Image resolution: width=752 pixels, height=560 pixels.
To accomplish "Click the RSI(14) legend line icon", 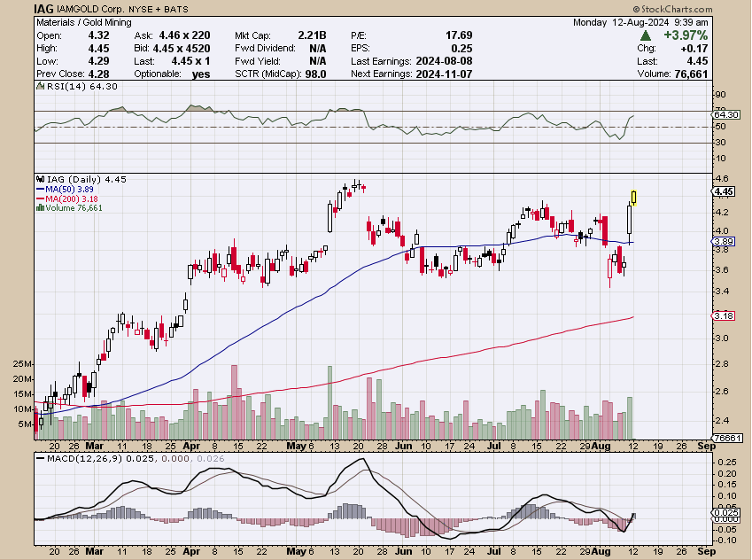I will tap(40, 86).
